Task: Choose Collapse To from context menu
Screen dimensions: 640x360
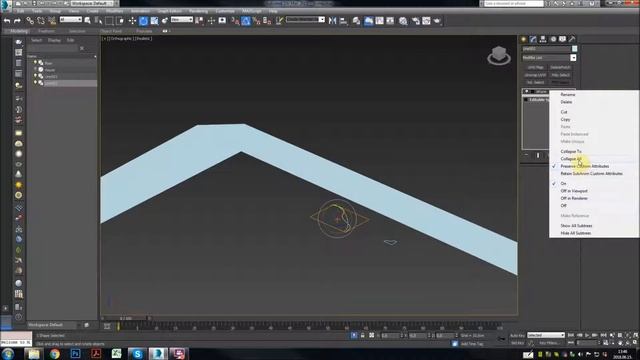Action: pos(571,151)
